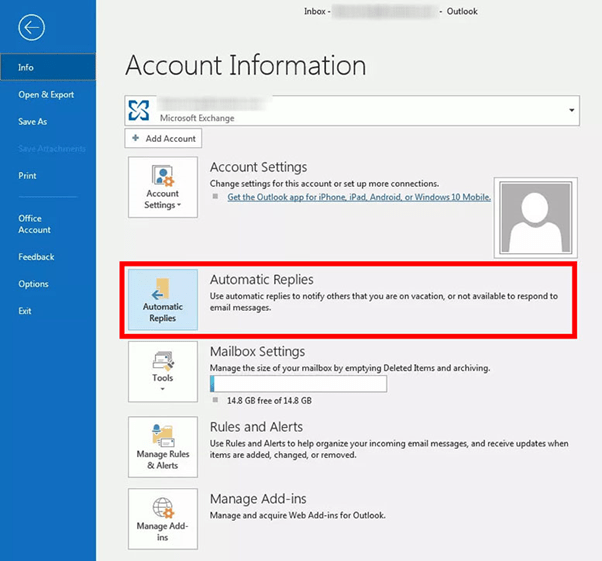602x561 pixels.
Task: Follow the Get the Outlook app link
Action: coord(358,197)
